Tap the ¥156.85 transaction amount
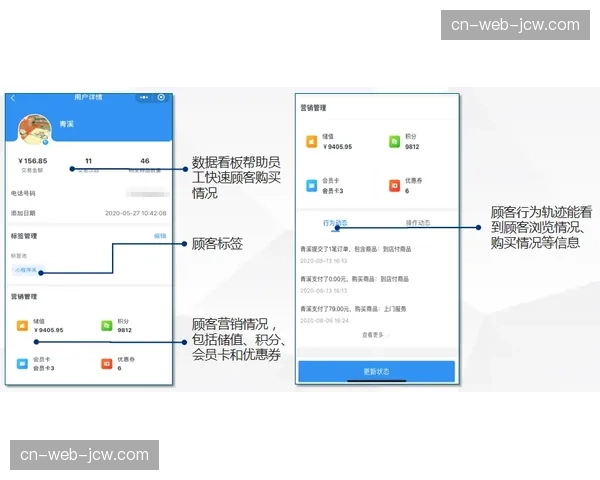 point(33,161)
